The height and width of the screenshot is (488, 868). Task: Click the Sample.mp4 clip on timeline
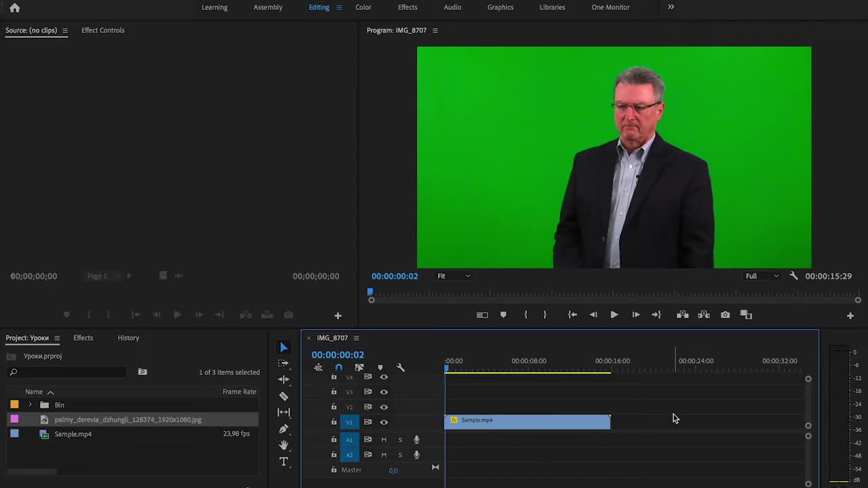(528, 422)
